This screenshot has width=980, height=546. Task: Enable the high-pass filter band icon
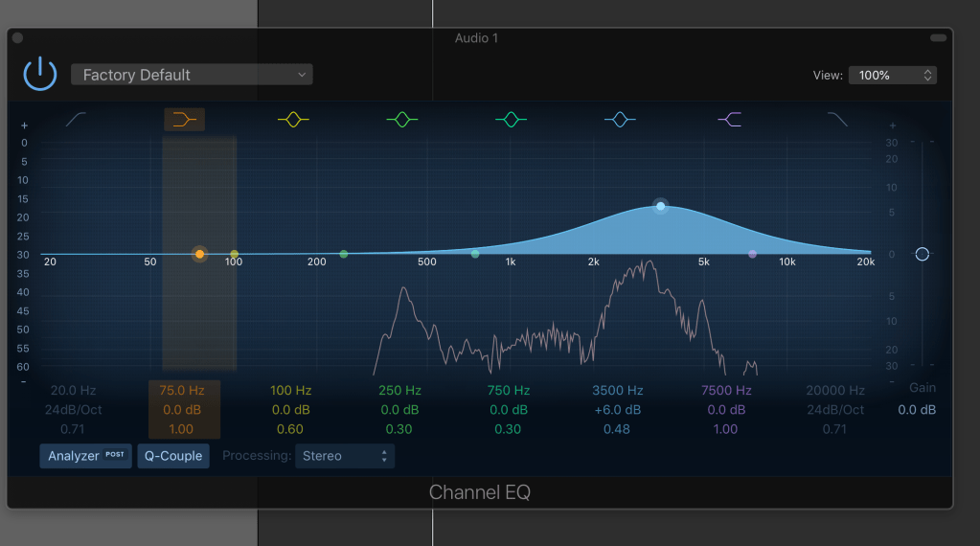coord(77,120)
